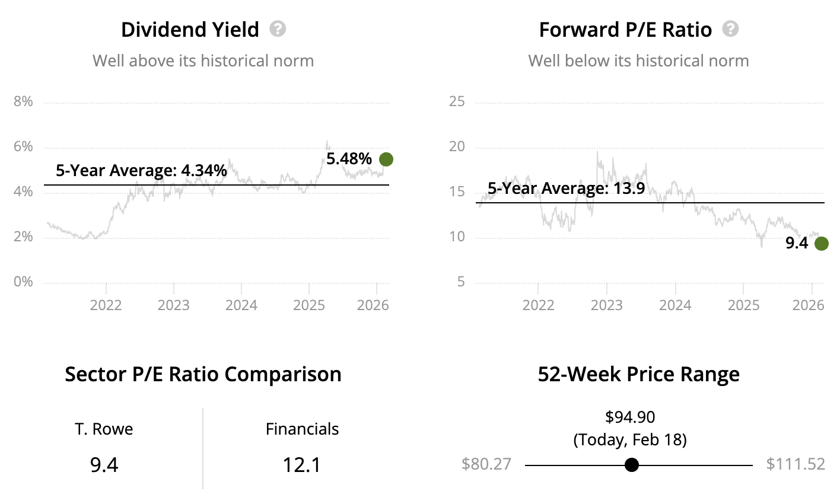Click the 5-Year Average 4.34% label
This screenshot has height=504, width=840.
141,171
